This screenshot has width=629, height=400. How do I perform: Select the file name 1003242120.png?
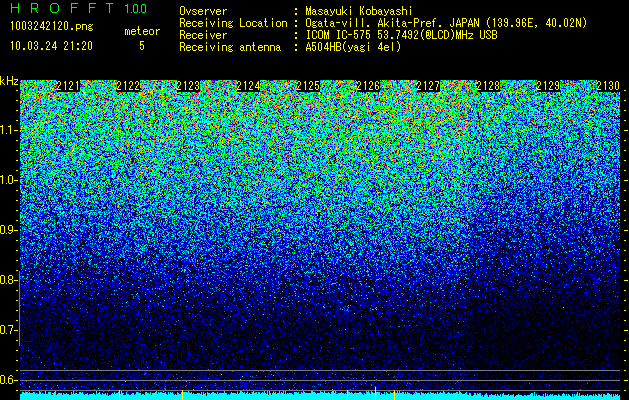(x=52, y=26)
